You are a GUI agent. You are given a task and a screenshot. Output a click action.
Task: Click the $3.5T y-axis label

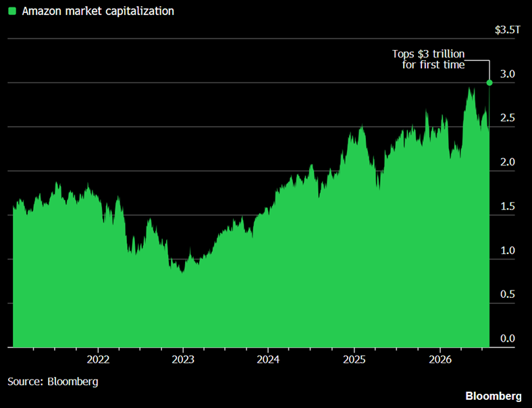tap(507, 30)
